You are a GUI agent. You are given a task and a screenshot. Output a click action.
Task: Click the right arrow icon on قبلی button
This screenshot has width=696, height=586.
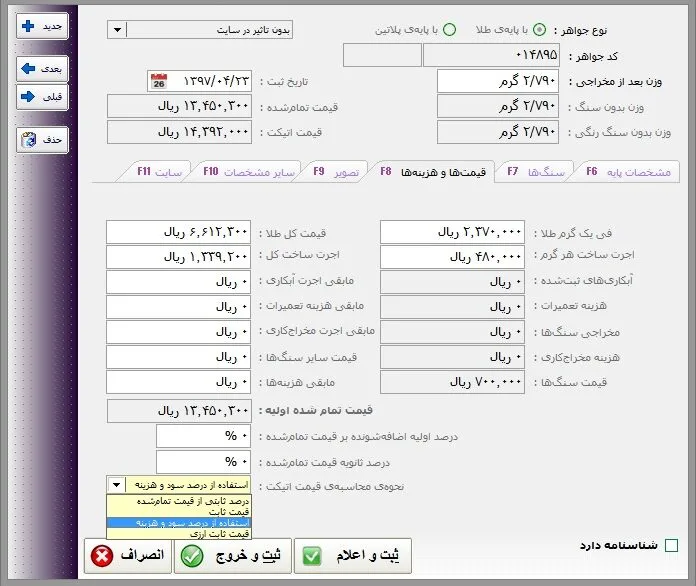tap(28, 96)
